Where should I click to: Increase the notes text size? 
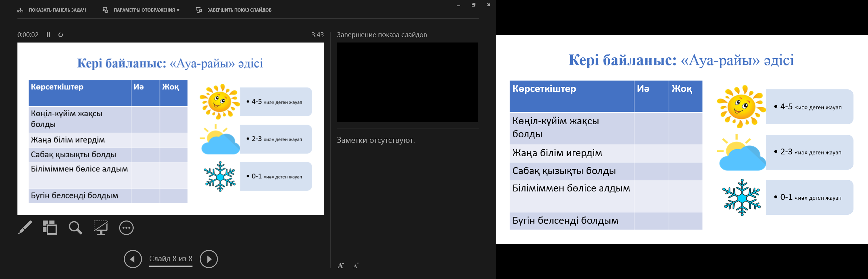tap(341, 266)
